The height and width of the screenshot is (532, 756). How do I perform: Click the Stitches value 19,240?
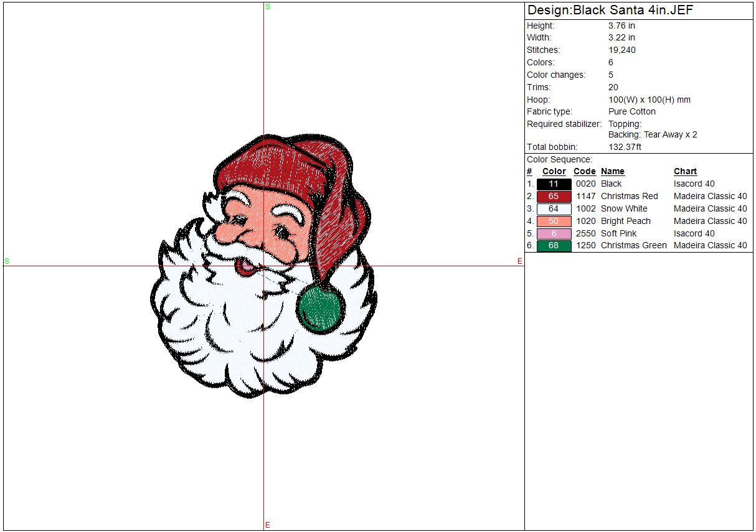pos(621,50)
